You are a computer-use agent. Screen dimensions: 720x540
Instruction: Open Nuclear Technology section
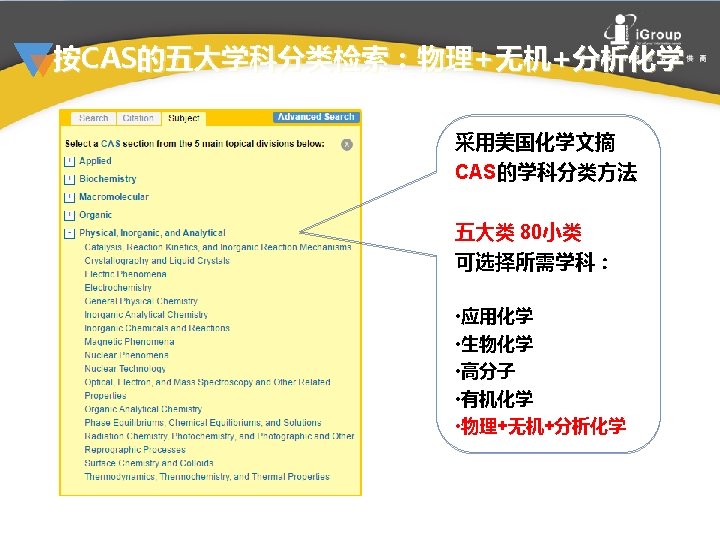(x=125, y=369)
